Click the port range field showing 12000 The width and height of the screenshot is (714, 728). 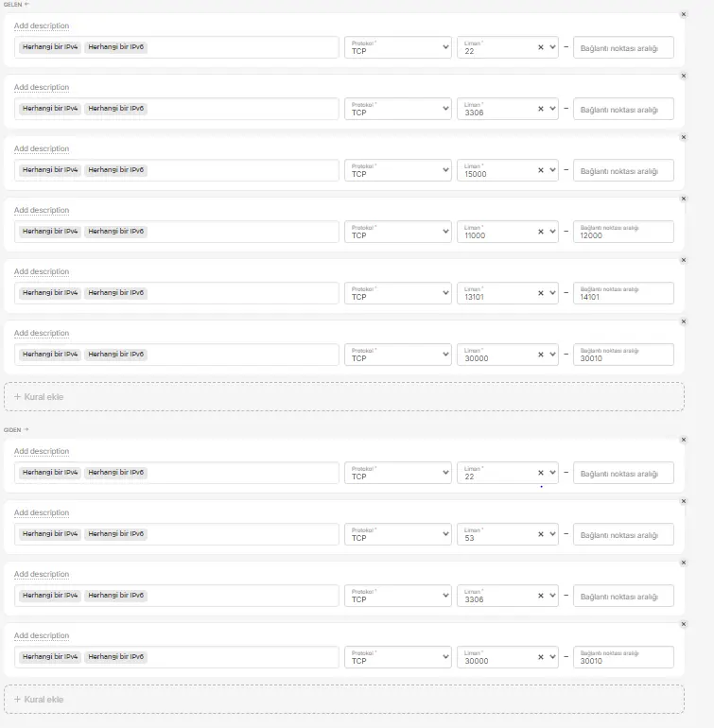[623, 232]
